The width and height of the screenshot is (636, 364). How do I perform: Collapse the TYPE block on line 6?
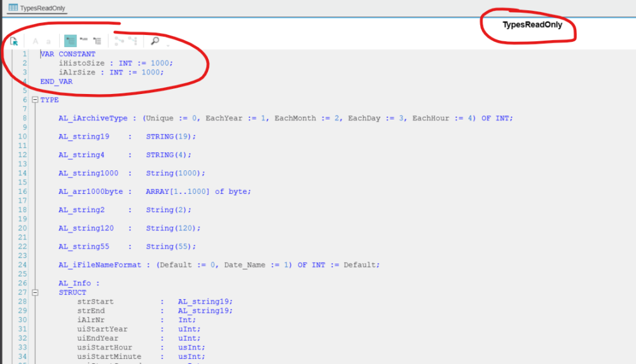[x=34, y=100]
